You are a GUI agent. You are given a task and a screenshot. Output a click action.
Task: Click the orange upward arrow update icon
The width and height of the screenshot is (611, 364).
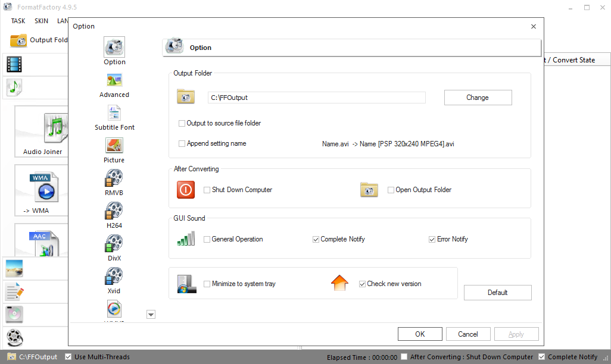[x=339, y=283]
